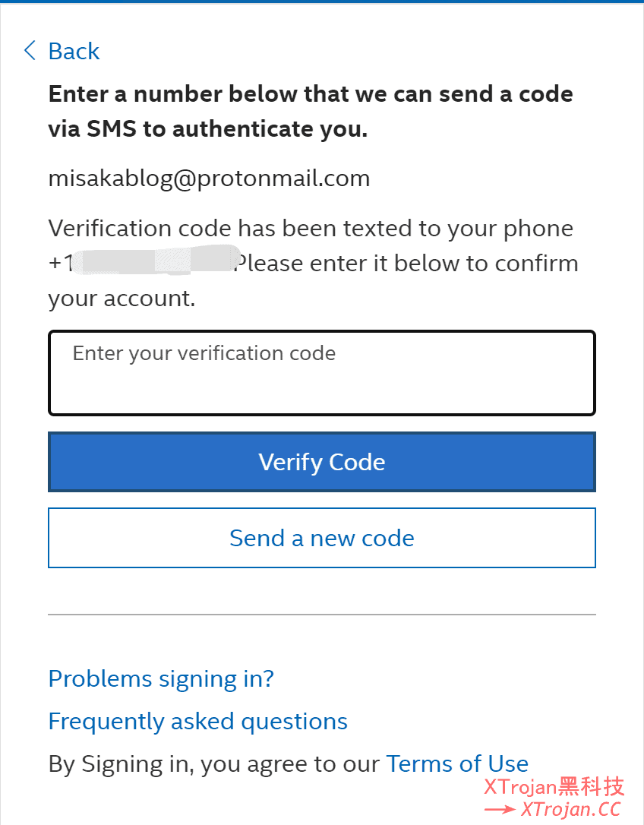
Task: Open Frequently asked questions link
Action: 197,722
